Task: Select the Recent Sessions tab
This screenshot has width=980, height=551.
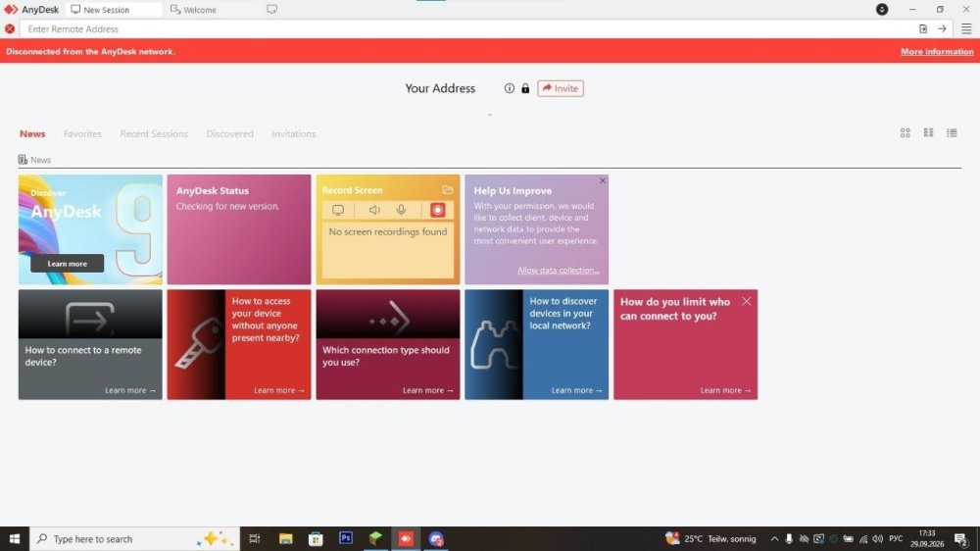Action: pyautogui.click(x=154, y=134)
